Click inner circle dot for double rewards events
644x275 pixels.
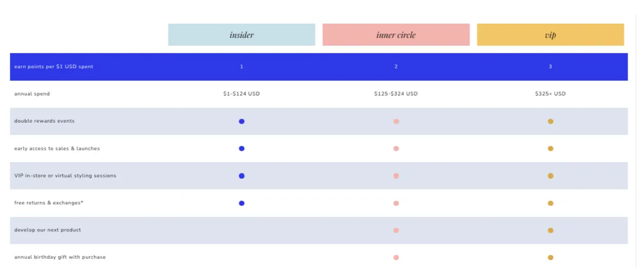click(396, 122)
